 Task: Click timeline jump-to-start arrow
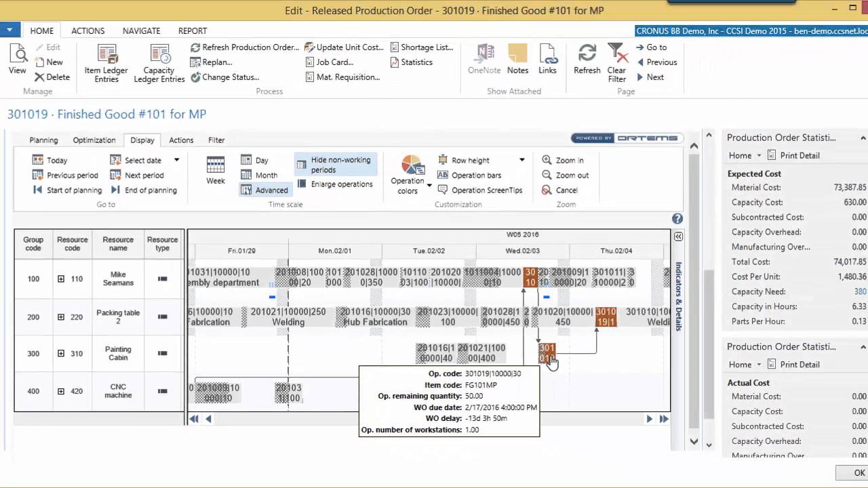coord(194,419)
